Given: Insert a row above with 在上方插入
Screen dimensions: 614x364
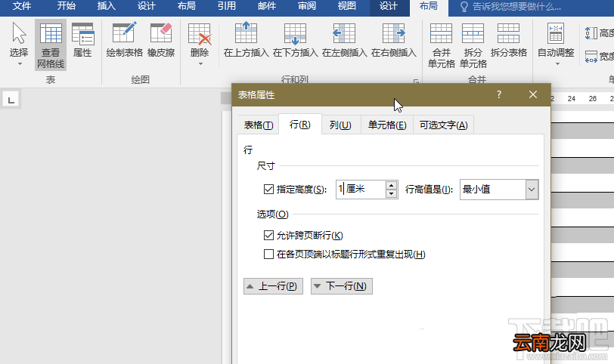Looking at the screenshot, I should (246, 41).
